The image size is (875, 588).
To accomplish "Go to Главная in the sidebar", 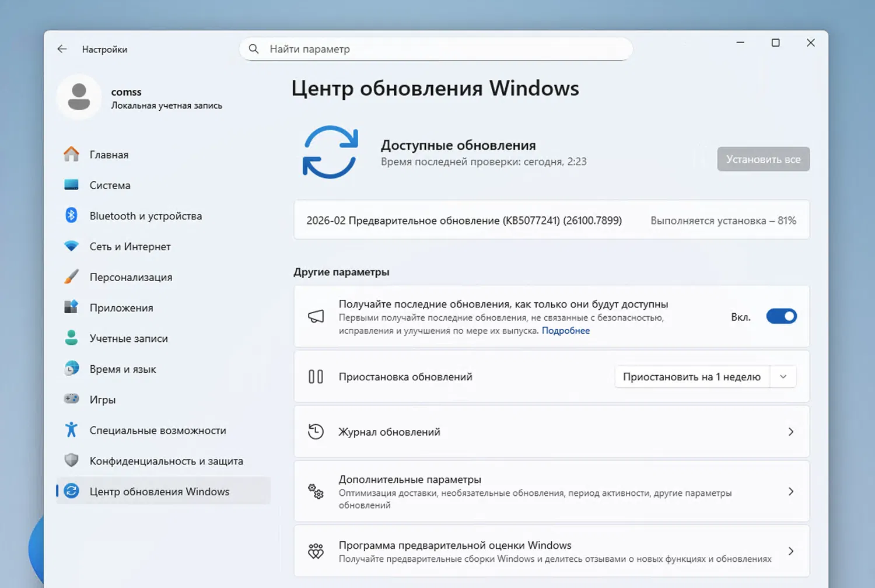I will pyautogui.click(x=163, y=155).
